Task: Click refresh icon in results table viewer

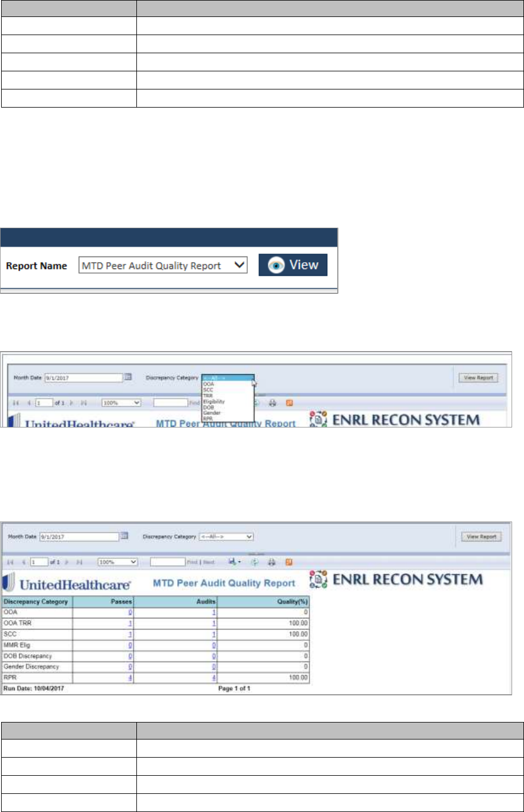Action: point(255,562)
